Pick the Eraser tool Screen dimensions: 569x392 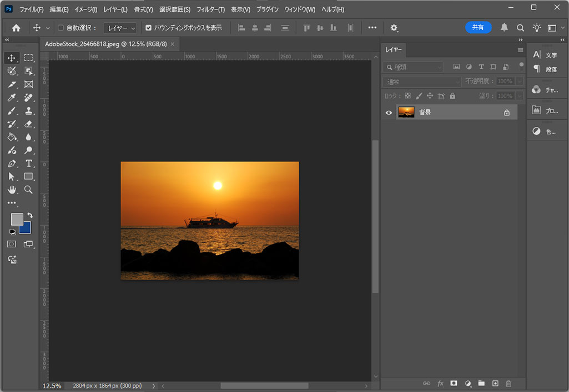point(29,124)
